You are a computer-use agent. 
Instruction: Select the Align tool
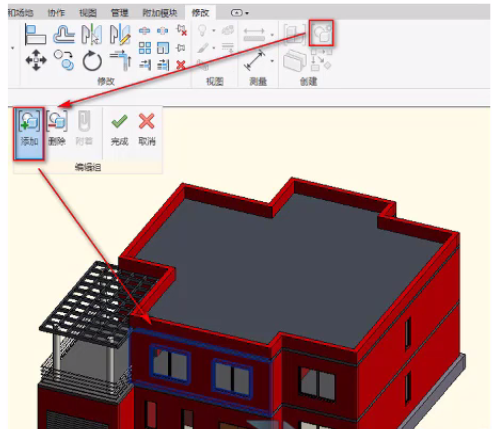(x=35, y=35)
